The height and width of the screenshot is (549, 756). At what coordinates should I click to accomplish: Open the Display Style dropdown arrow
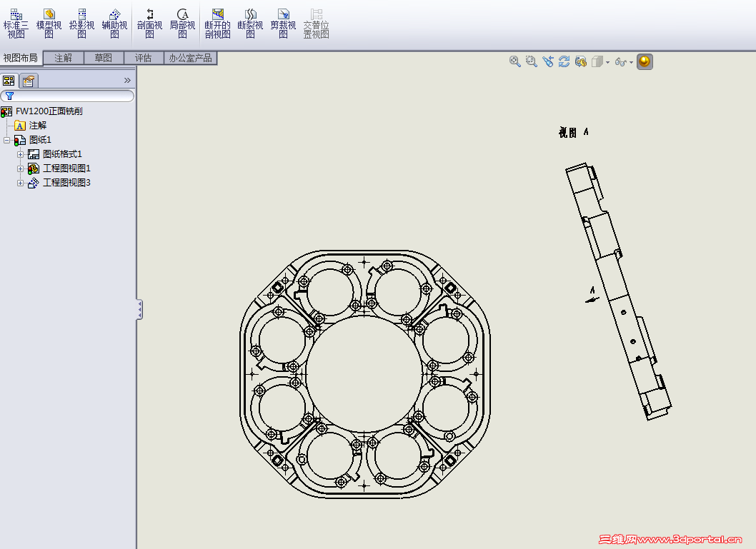607,62
